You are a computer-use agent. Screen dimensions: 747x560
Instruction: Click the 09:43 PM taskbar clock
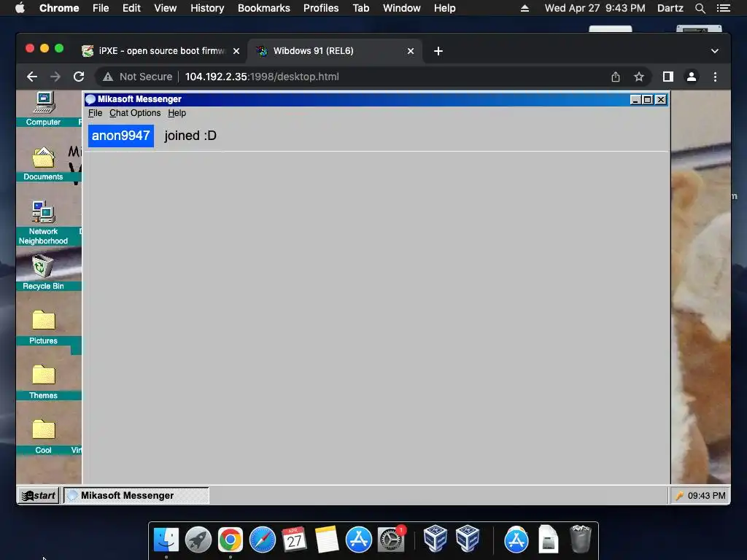pyautogui.click(x=706, y=496)
